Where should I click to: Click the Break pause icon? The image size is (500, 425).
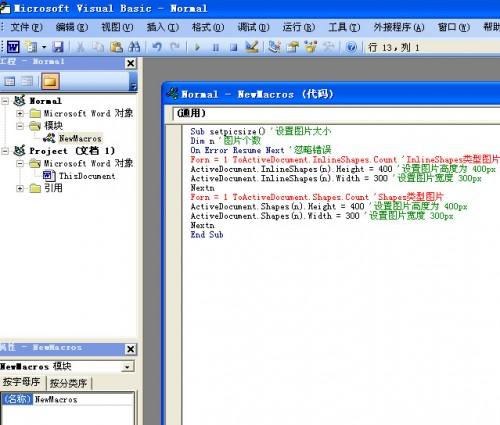pyautogui.click(x=216, y=47)
